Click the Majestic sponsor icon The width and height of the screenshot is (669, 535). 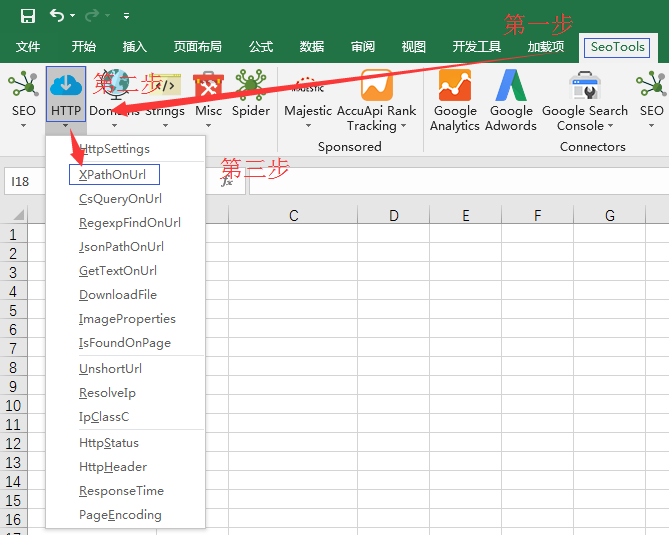(308, 84)
